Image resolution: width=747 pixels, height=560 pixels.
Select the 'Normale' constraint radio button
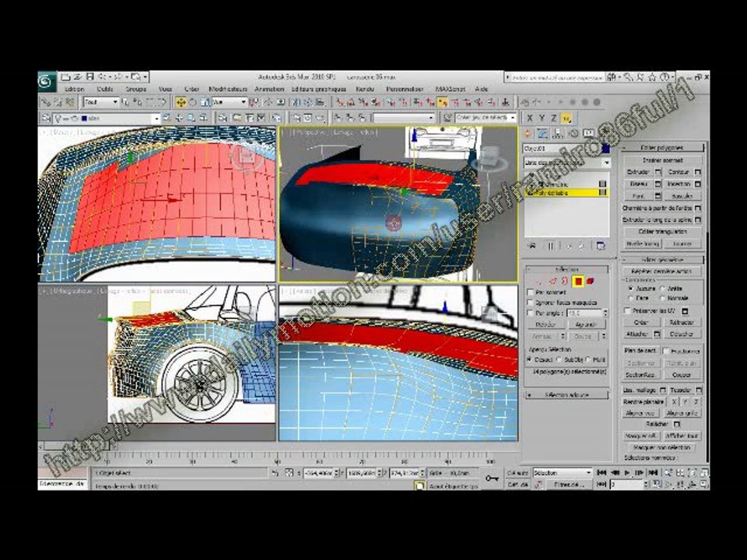[662, 298]
